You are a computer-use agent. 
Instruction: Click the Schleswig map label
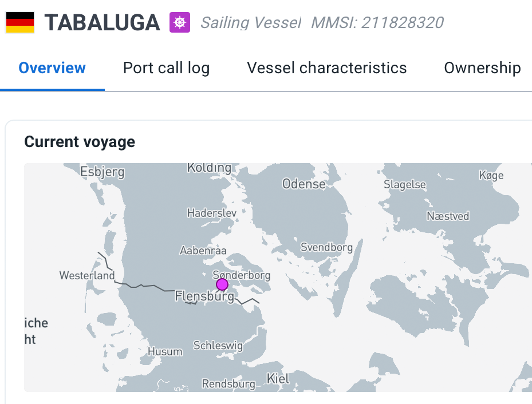pyautogui.click(x=218, y=346)
